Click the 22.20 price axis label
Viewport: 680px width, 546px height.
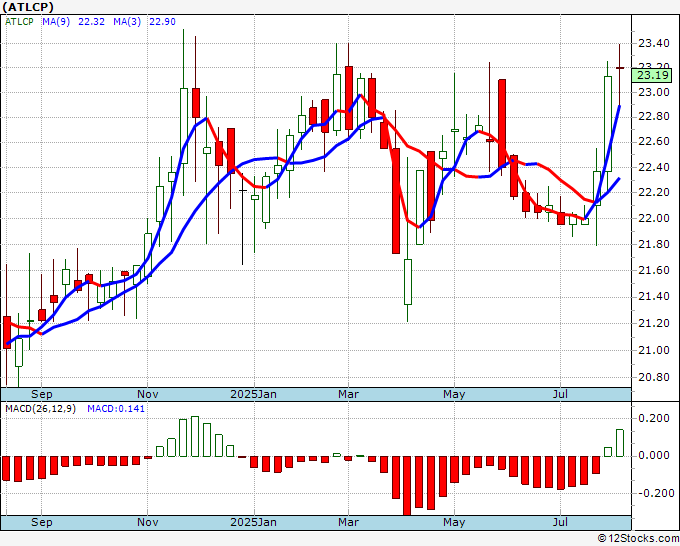point(653,192)
